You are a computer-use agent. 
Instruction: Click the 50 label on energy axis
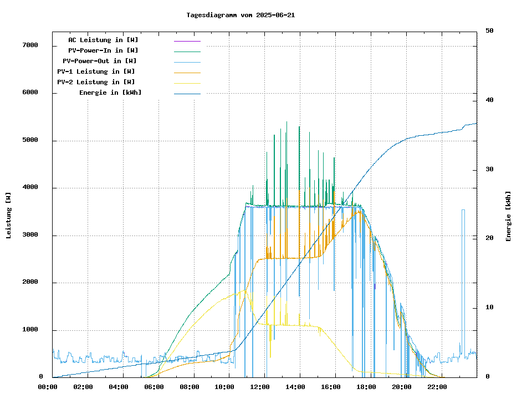pyautogui.click(x=489, y=30)
